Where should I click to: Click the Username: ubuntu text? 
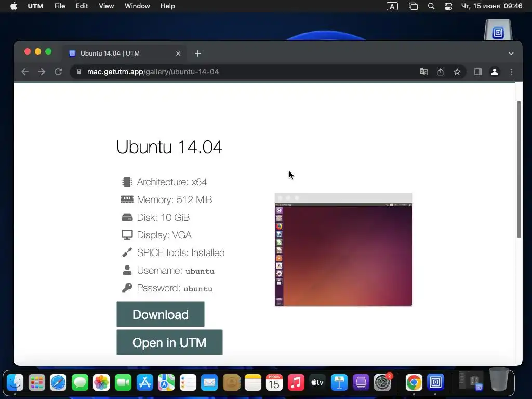[176, 270]
